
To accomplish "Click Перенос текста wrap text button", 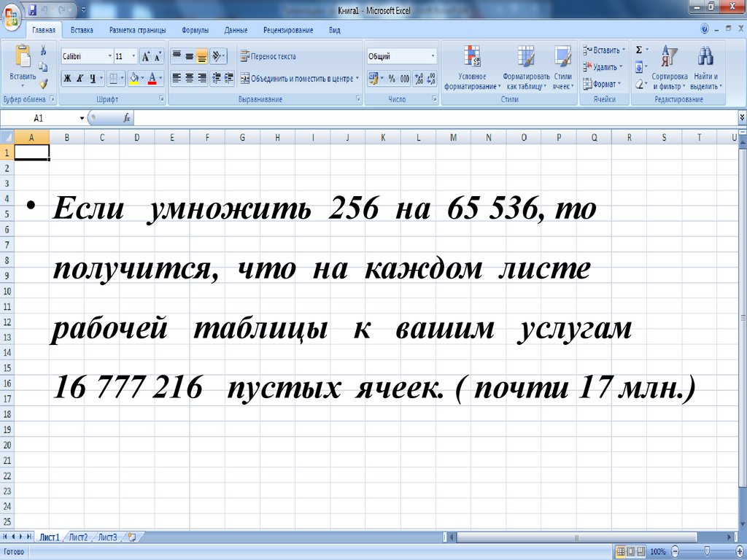I will 268,56.
